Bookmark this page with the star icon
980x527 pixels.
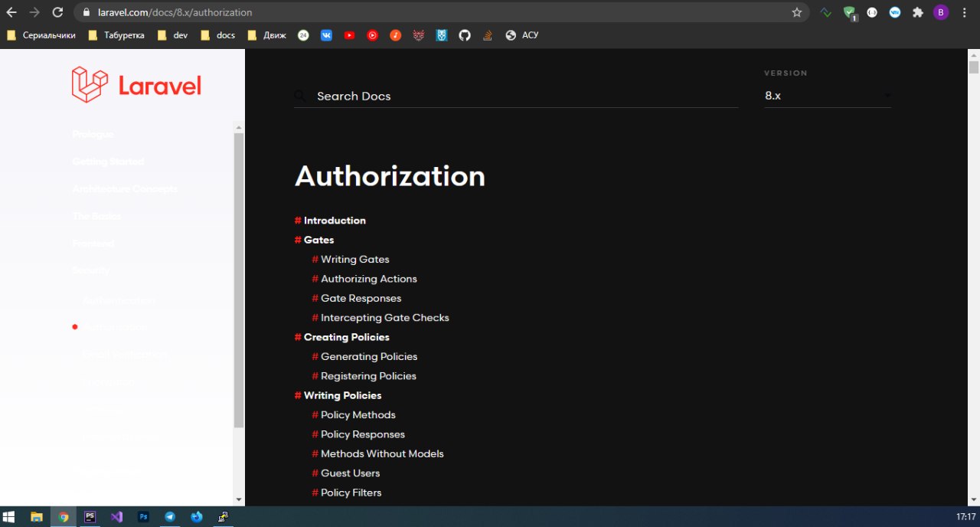[797, 12]
